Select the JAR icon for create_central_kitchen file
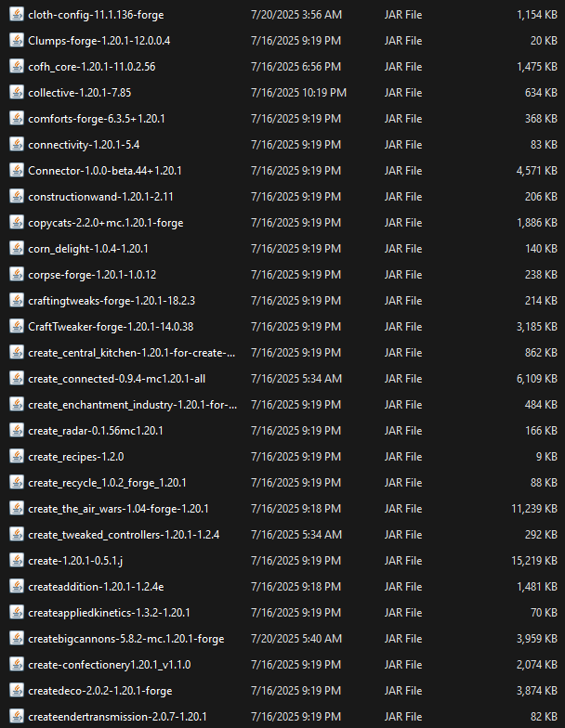 [x=17, y=353]
